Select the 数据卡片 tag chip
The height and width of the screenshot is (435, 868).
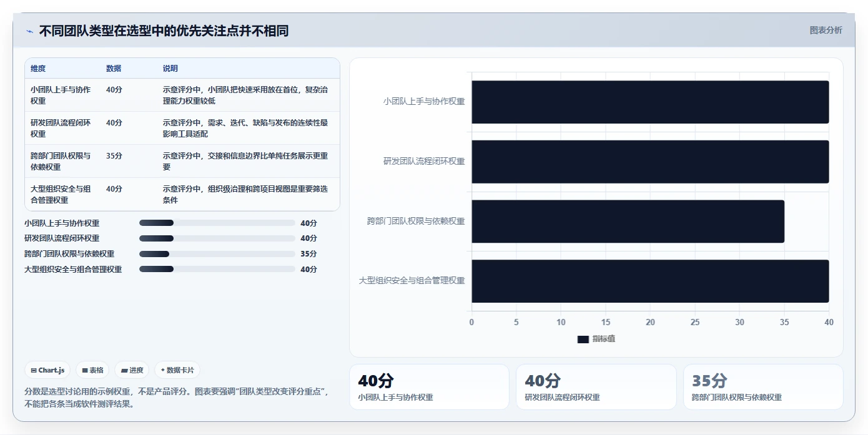[177, 370]
